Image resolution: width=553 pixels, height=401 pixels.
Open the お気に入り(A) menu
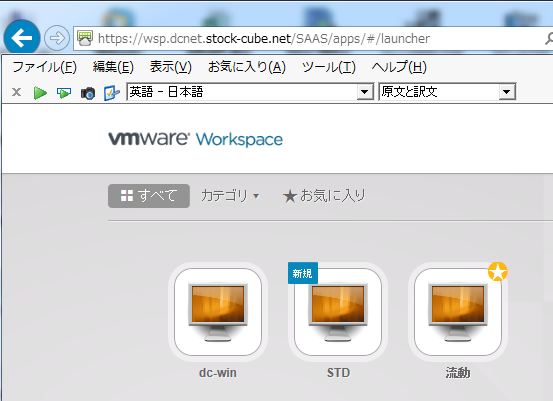pyautogui.click(x=247, y=67)
